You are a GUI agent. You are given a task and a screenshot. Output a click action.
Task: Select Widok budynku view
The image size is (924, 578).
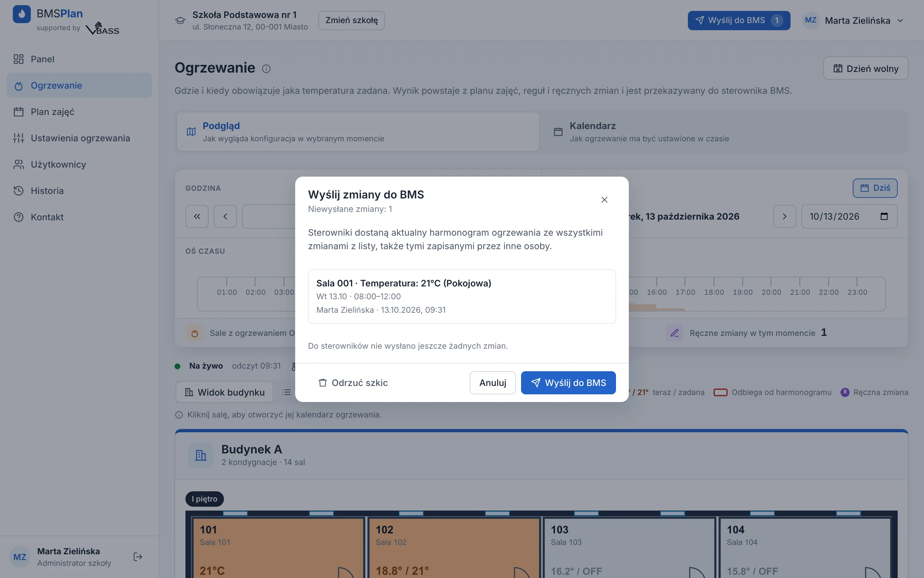click(x=225, y=392)
